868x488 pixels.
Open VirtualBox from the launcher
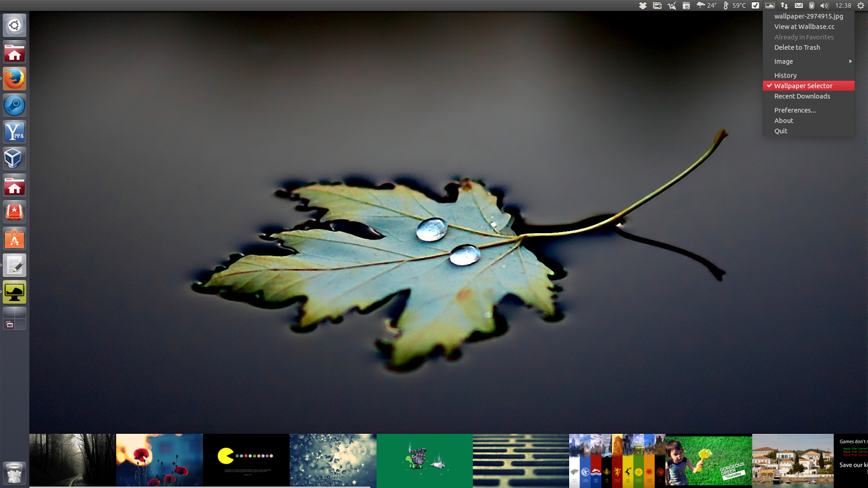(x=14, y=158)
